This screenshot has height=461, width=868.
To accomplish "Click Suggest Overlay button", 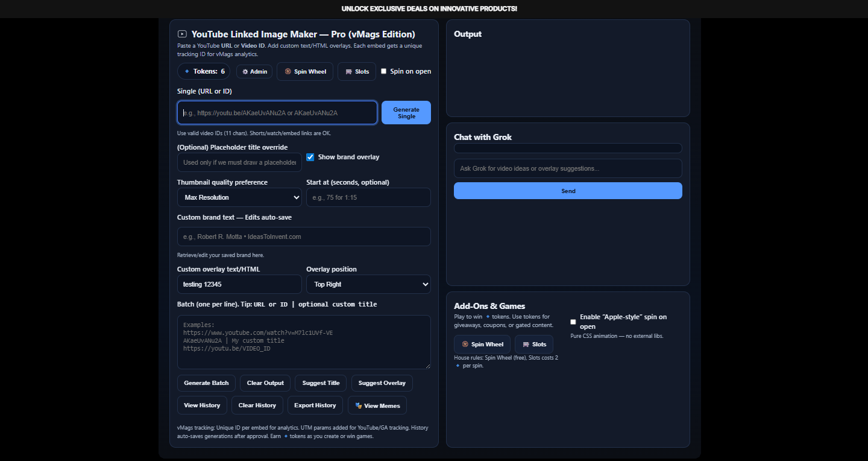I will 382,383.
